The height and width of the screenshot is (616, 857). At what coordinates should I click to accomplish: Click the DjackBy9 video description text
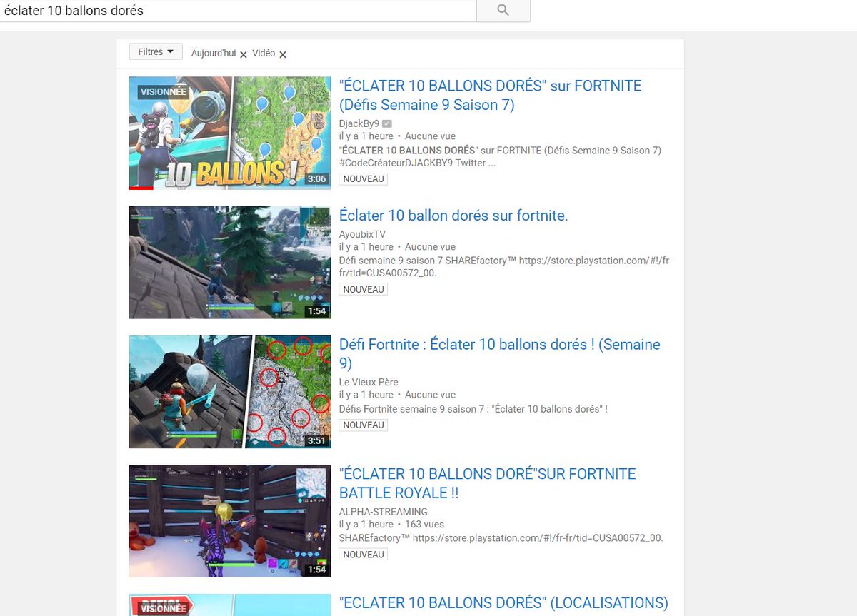pos(501,156)
